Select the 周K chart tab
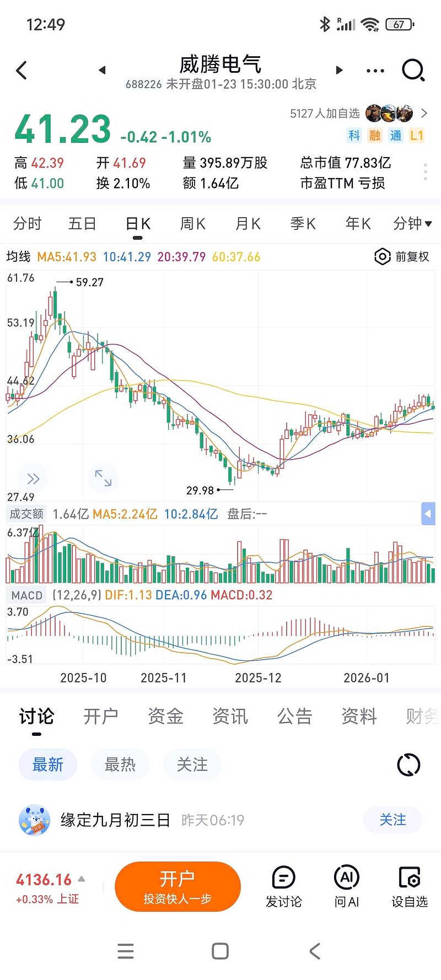 pos(193,224)
